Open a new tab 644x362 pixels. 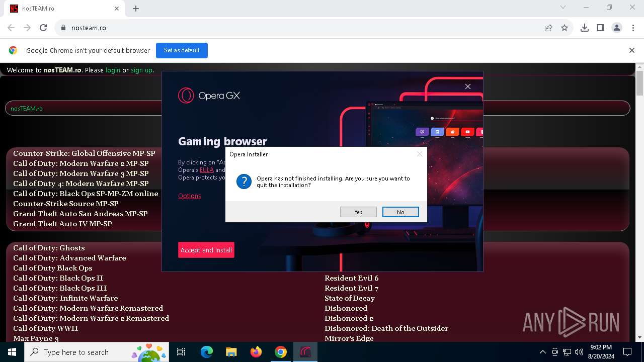pyautogui.click(x=136, y=9)
